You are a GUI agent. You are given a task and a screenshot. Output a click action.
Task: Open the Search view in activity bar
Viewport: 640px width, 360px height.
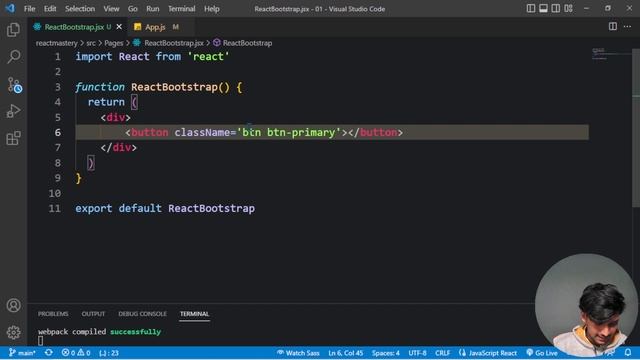pos(13,57)
